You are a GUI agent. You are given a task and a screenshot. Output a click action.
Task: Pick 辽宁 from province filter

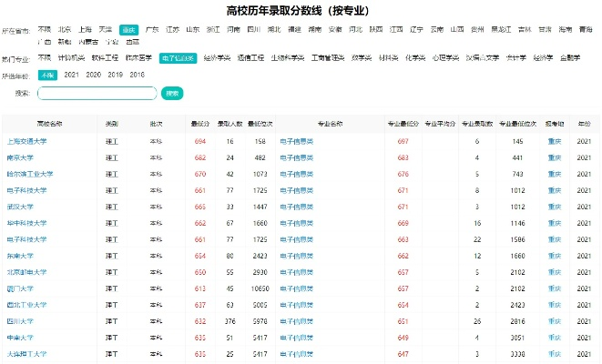click(x=416, y=29)
